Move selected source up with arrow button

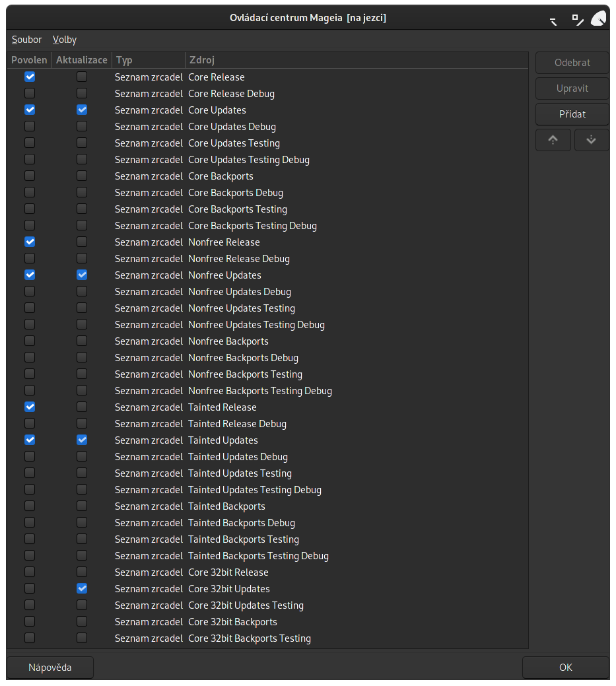pos(553,140)
